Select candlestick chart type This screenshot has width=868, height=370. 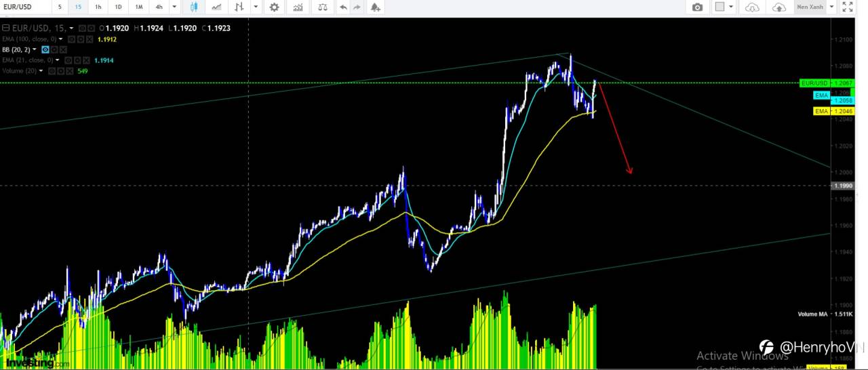click(194, 7)
